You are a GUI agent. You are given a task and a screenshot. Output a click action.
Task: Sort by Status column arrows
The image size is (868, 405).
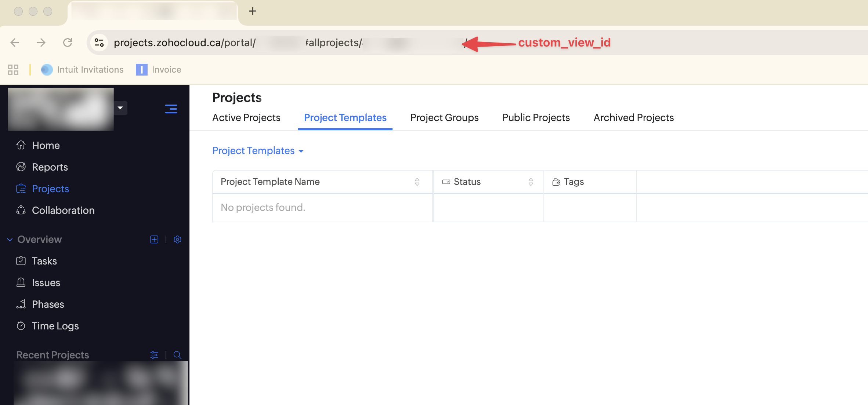531,182
